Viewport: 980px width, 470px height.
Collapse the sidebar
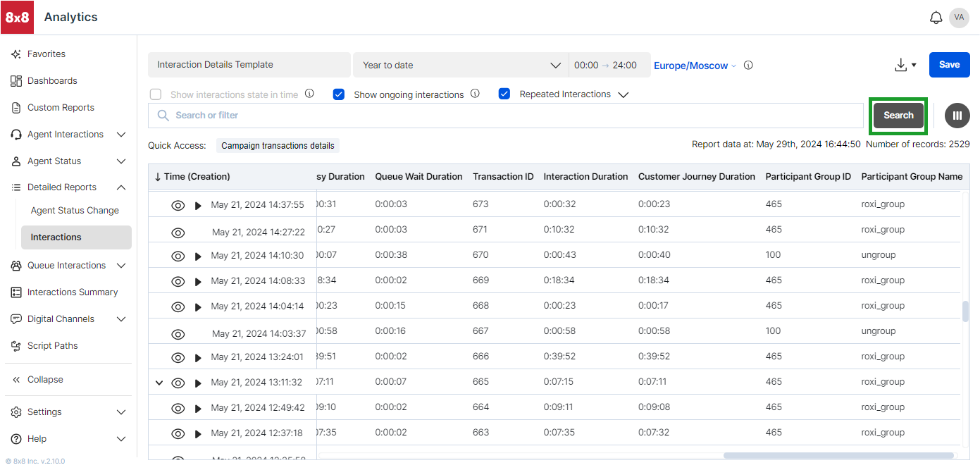45,380
